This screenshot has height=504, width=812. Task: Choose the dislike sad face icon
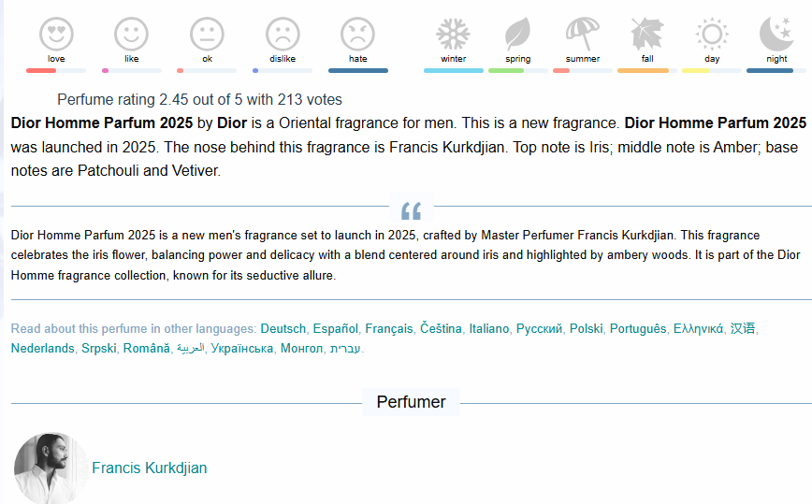pyautogui.click(x=283, y=34)
